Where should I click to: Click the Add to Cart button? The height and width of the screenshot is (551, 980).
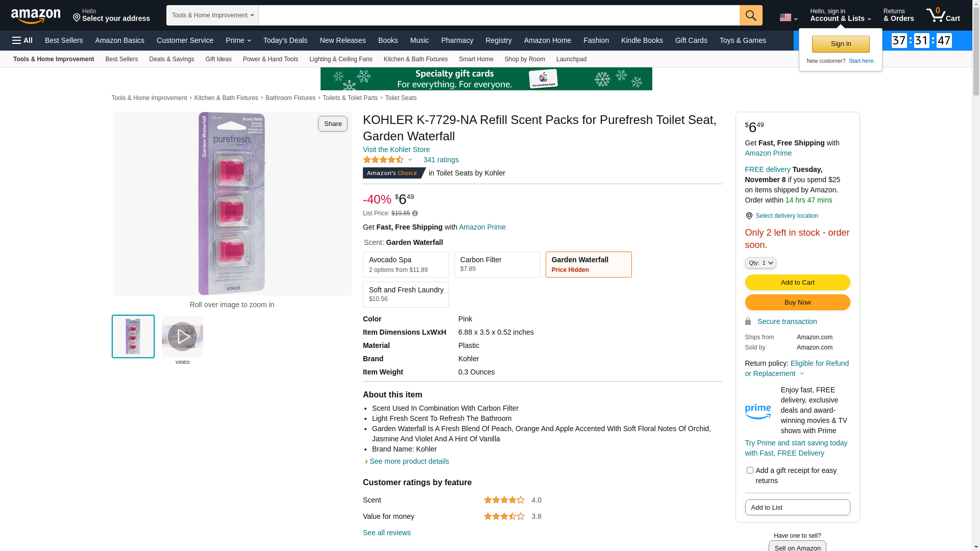(797, 283)
